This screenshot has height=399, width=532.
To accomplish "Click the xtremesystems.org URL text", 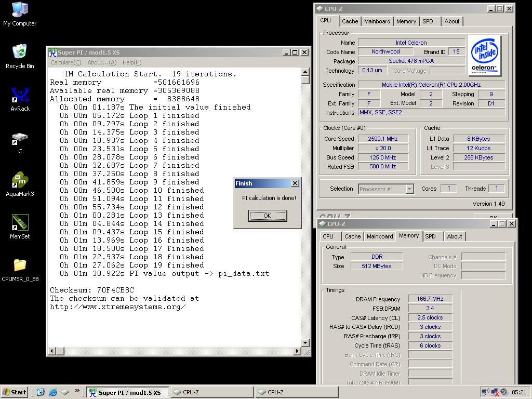I will [118, 307].
